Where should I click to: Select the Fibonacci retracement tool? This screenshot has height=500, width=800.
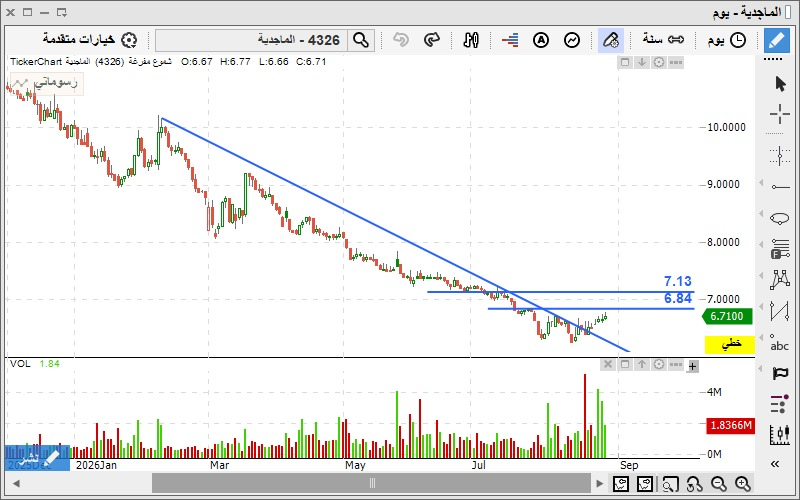(x=780, y=249)
